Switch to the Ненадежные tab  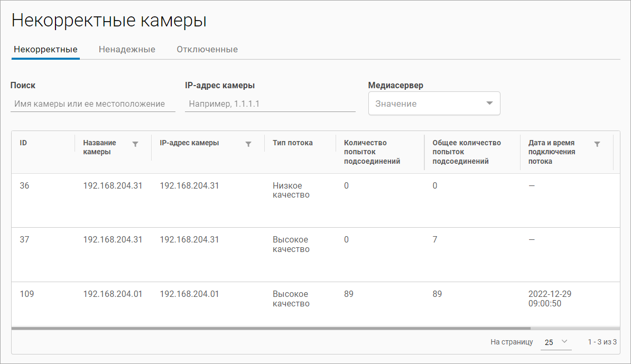click(x=127, y=49)
